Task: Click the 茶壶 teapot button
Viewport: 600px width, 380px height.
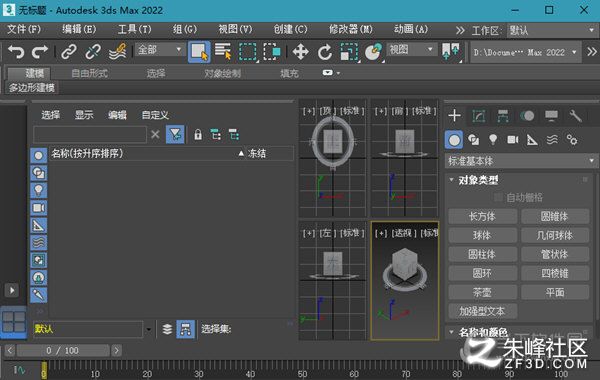Action: coord(482,292)
